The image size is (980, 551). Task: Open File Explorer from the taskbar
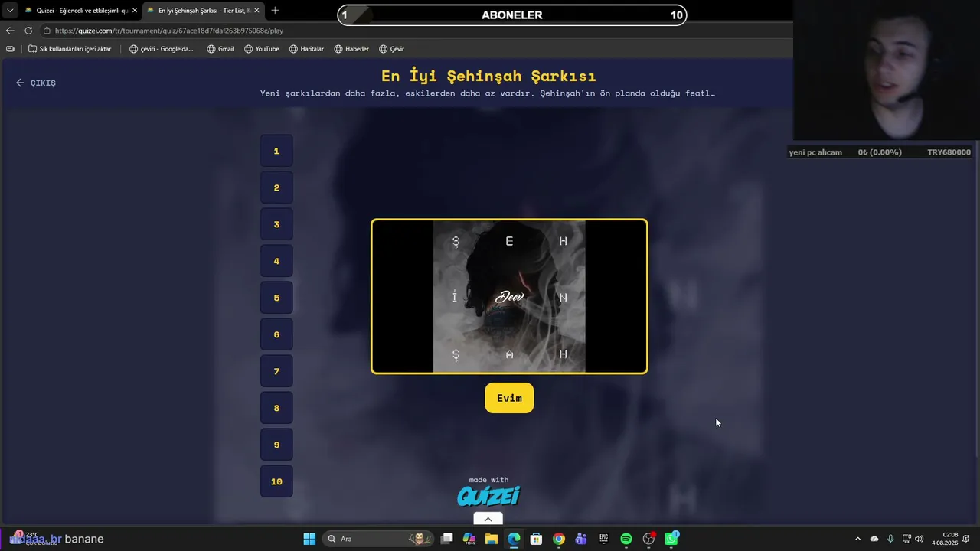(x=492, y=539)
